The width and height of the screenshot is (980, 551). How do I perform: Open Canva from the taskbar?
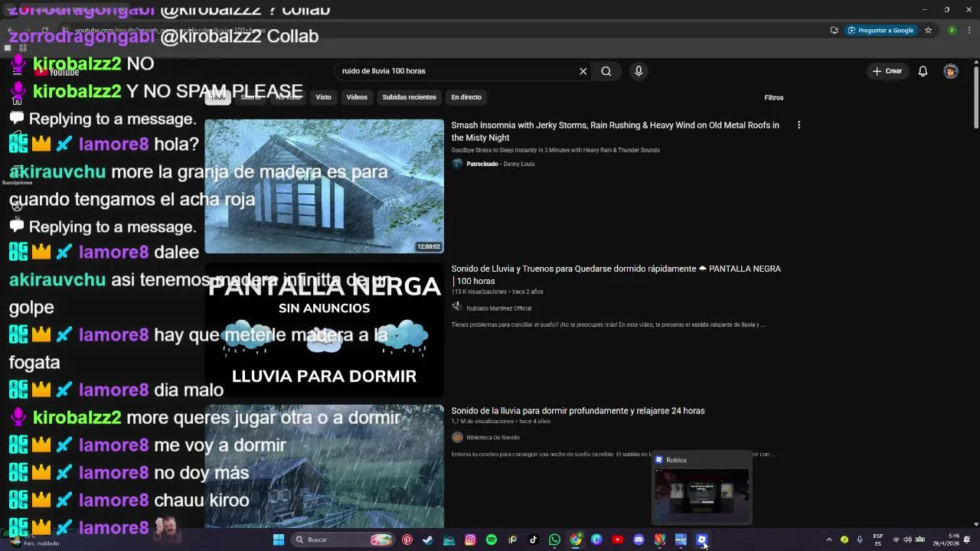pos(596,540)
